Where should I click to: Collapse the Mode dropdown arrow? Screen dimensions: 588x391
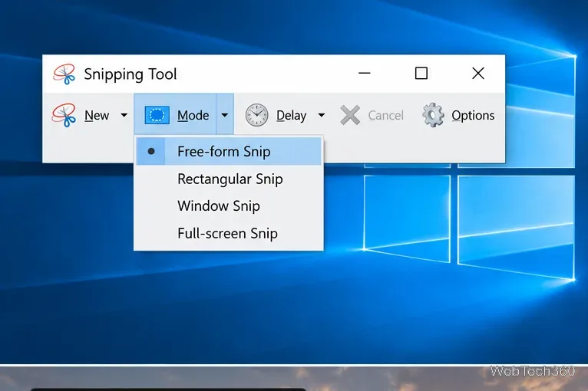coord(225,115)
